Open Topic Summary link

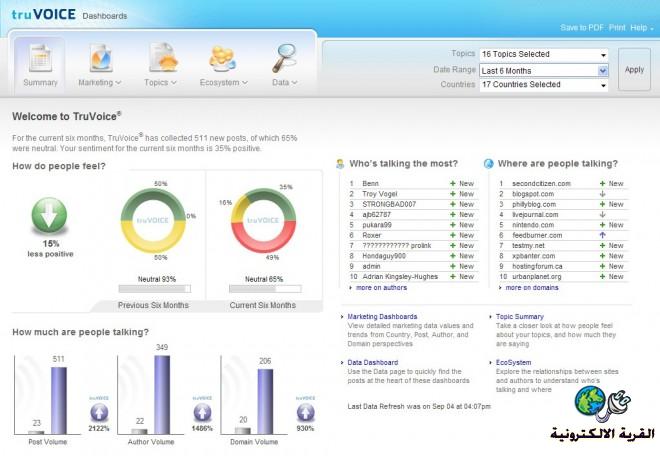tap(520, 317)
